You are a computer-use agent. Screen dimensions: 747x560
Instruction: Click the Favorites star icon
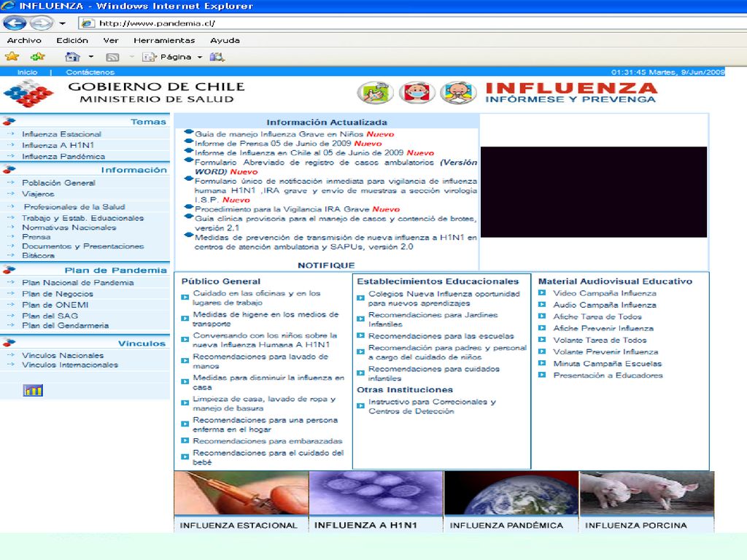click(x=12, y=57)
